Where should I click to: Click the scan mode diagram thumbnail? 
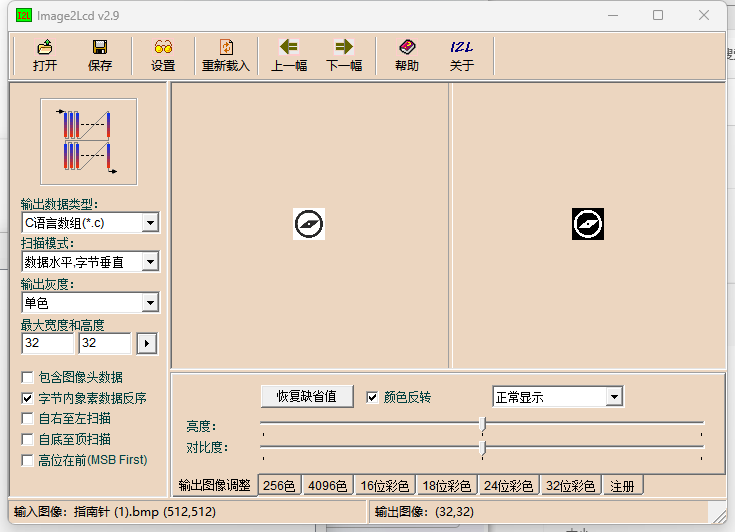point(89,142)
